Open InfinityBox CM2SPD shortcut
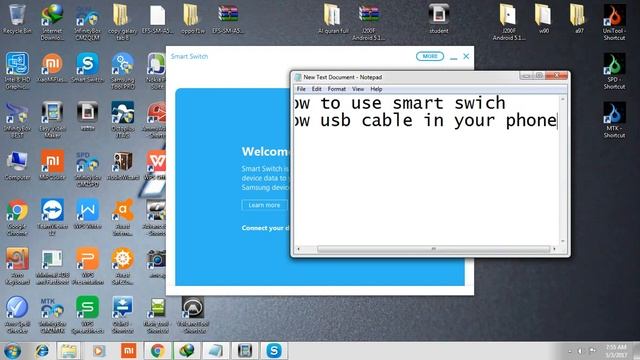This screenshot has height=360, width=640. (x=87, y=168)
